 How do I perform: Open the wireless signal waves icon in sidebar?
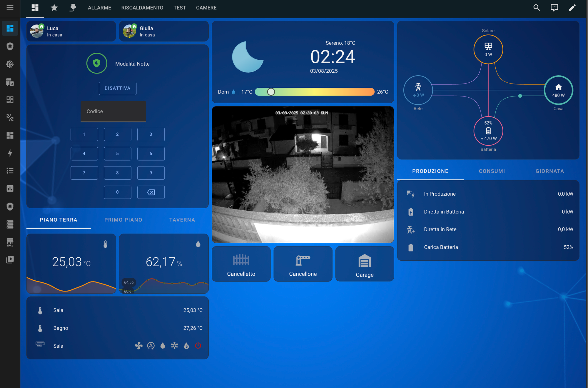click(10, 118)
